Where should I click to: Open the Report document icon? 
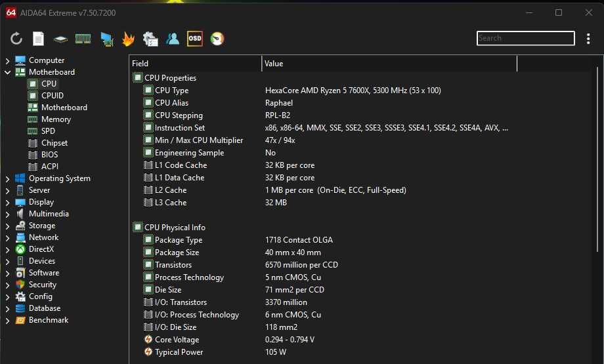pyautogui.click(x=38, y=39)
